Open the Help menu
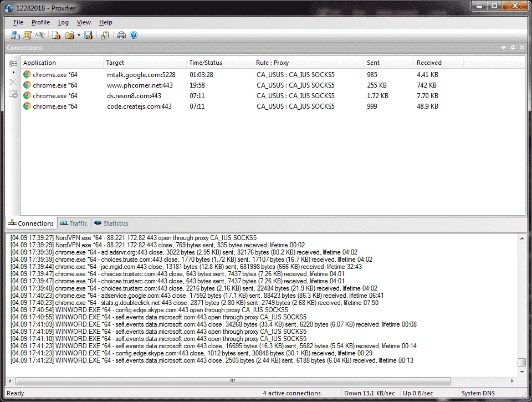This screenshot has height=402, width=532. (105, 22)
